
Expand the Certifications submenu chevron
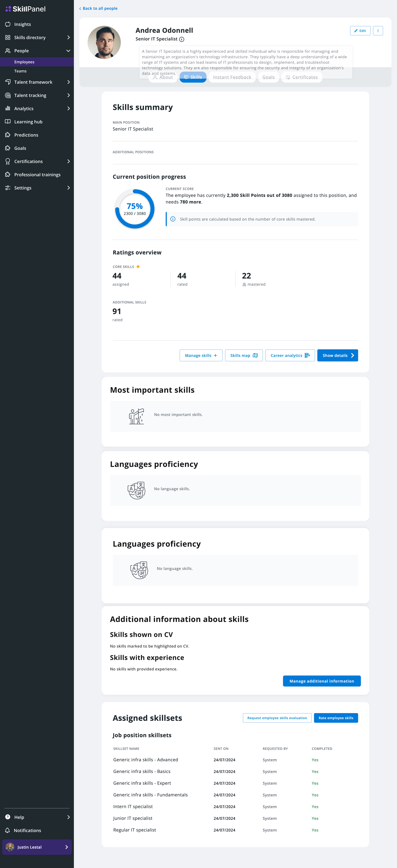click(x=69, y=161)
